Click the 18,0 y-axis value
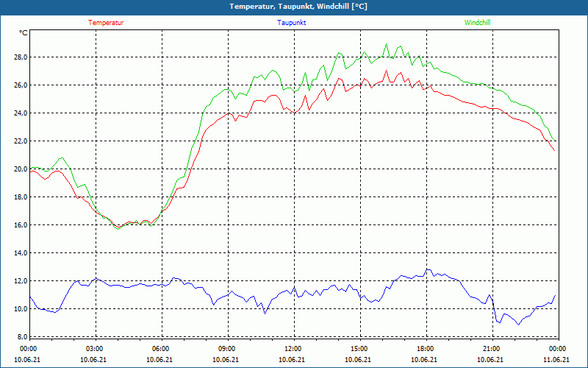Screen dimensions: 588x368 click(21, 197)
